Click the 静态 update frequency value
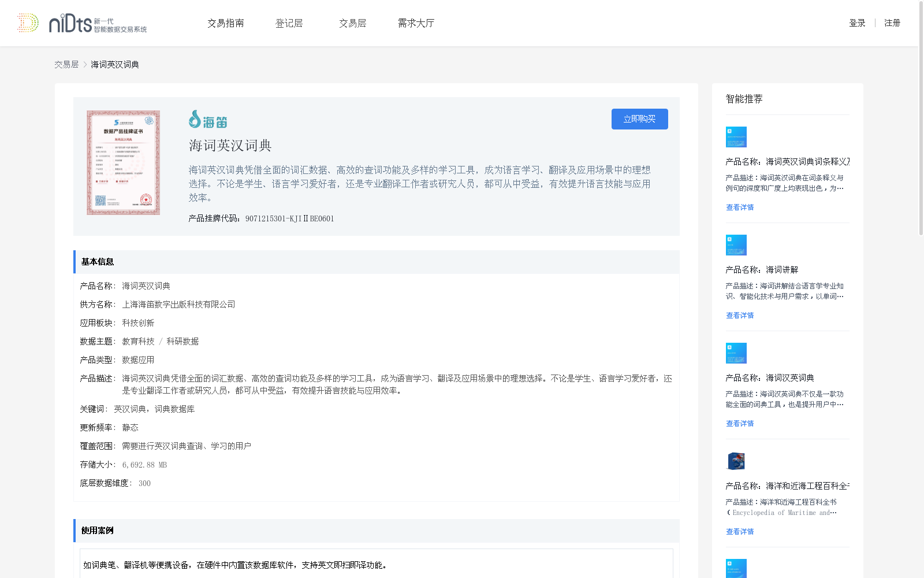The width and height of the screenshot is (924, 578). (x=130, y=428)
